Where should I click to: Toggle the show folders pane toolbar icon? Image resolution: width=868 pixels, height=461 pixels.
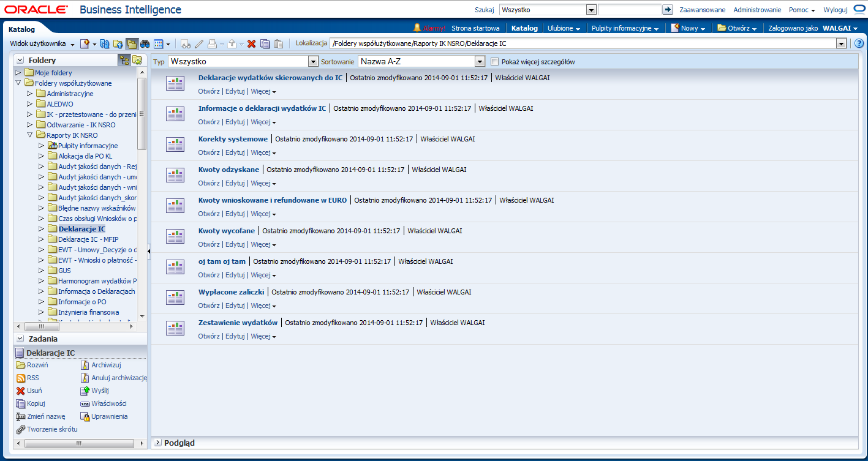[x=132, y=43]
